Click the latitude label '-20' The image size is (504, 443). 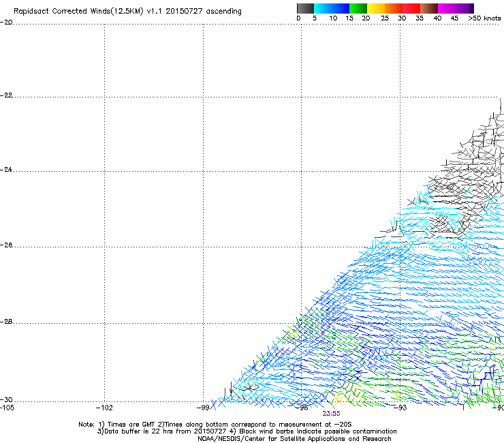(x=6, y=22)
